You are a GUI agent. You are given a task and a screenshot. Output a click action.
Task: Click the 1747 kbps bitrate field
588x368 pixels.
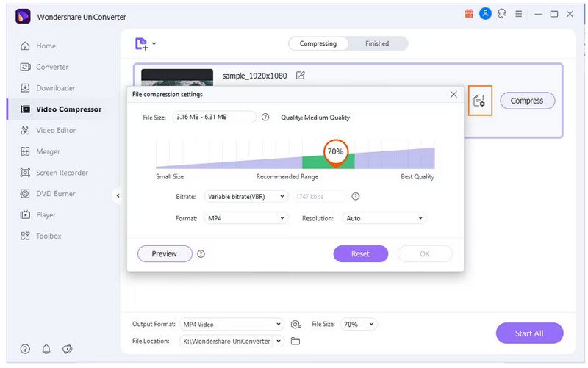[319, 196]
